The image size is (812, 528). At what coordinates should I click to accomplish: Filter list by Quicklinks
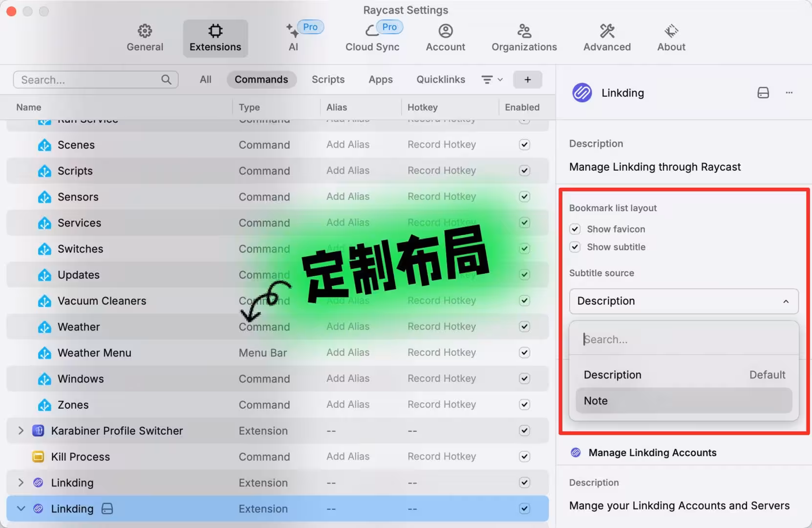coord(441,80)
